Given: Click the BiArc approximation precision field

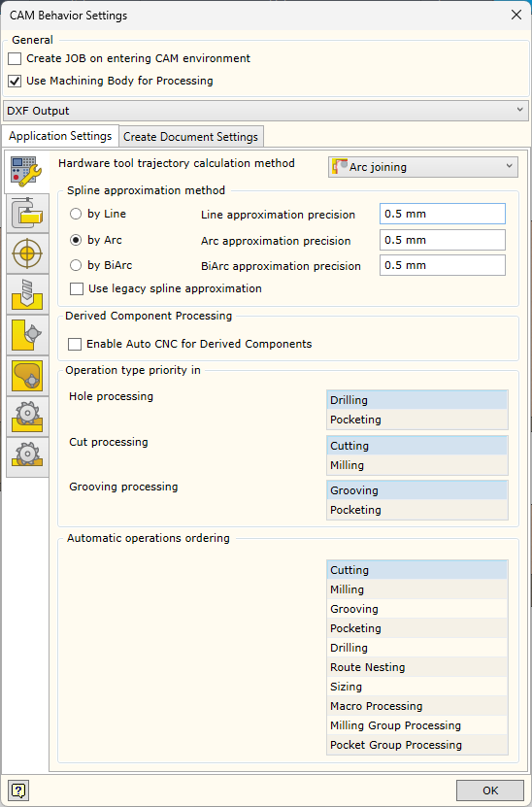Looking at the screenshot, I should (x=443, y=265).
